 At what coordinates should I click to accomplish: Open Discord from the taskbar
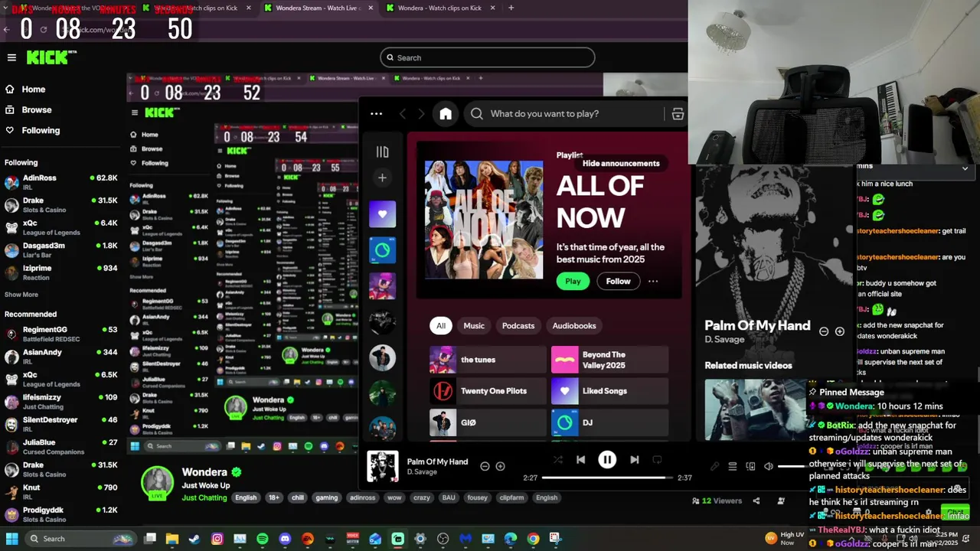285,539
